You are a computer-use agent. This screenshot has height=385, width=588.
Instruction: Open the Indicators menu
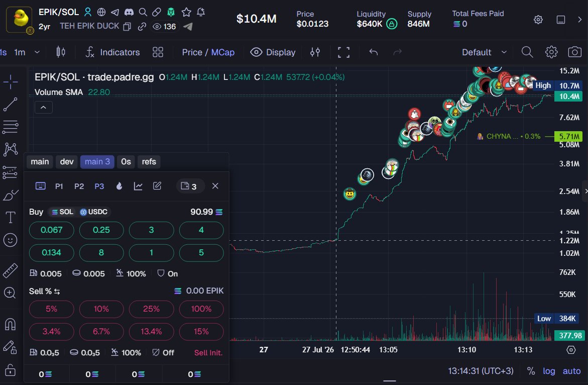pyautogui.click(x=113, y=52)
